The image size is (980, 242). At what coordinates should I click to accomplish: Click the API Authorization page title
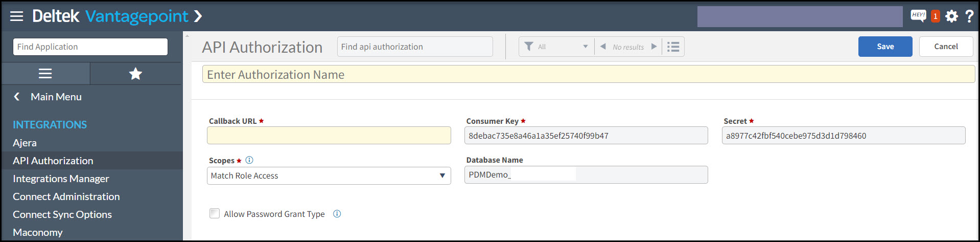tap(262, 47)
